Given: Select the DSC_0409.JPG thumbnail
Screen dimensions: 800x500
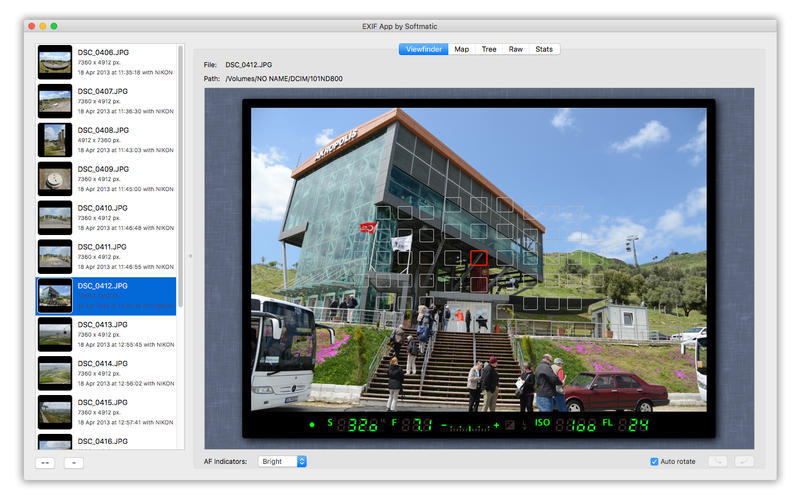Looking at the screenshot, I should point(54,179).
